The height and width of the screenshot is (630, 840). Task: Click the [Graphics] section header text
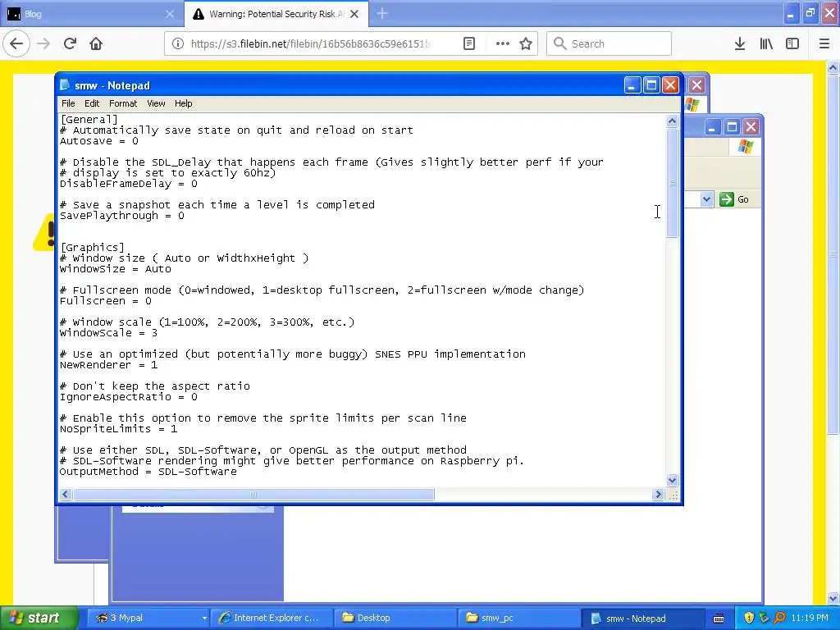(92, 248)
